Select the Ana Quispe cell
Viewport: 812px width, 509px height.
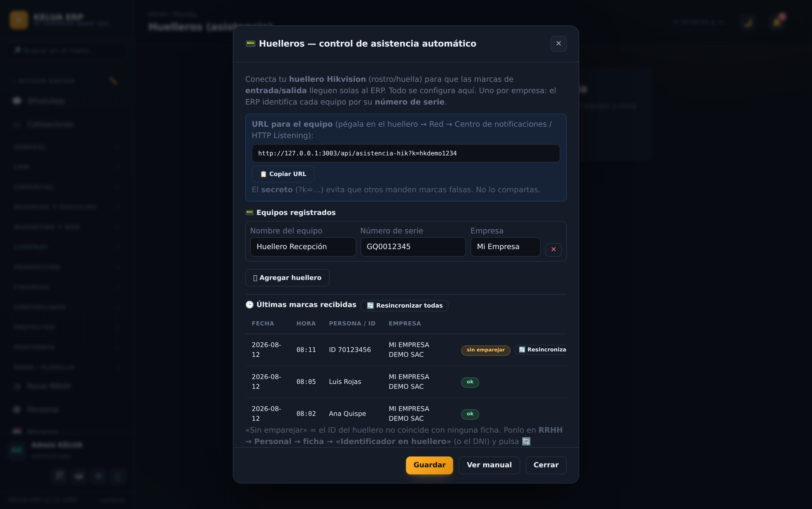click(x=347, y=414)
